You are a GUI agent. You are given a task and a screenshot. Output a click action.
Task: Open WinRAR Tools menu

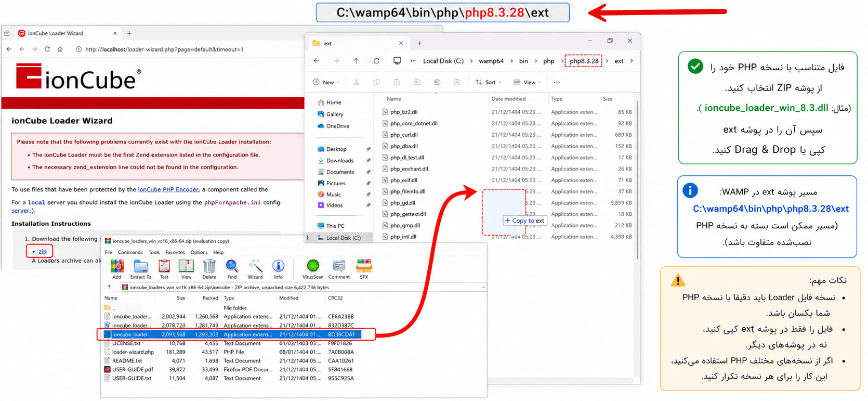(x=154, y=252)
